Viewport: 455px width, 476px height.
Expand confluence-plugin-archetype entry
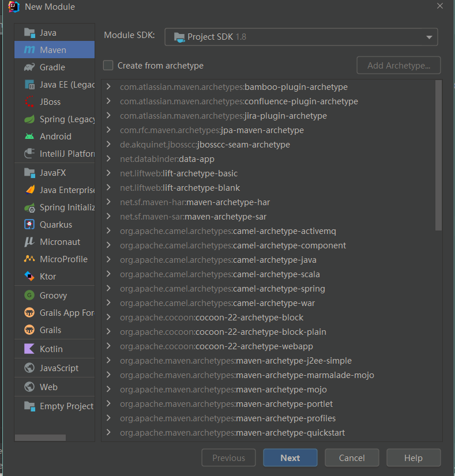[x=108, y=101]
